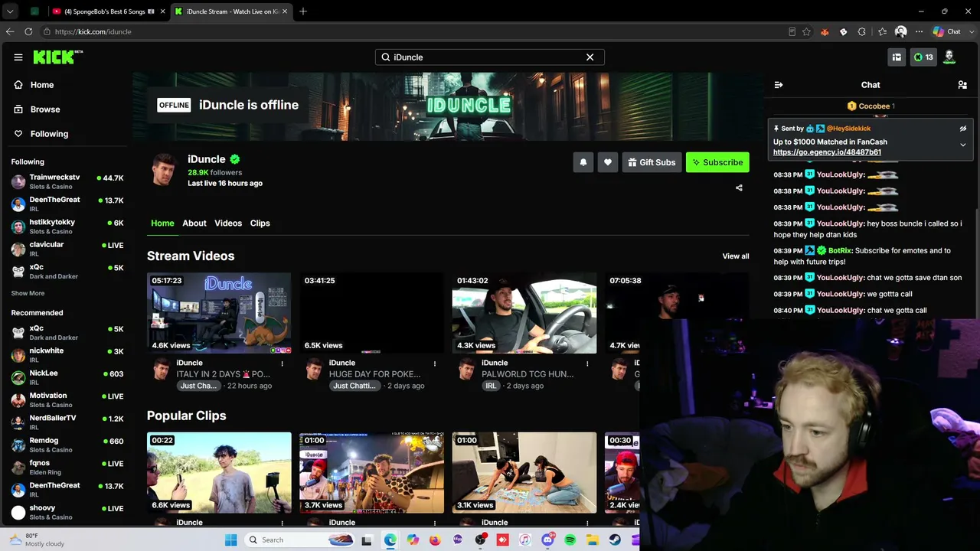Open the Clips channel tab
Viewport: 980px width, 551px height.
click(x=260, y=223)
